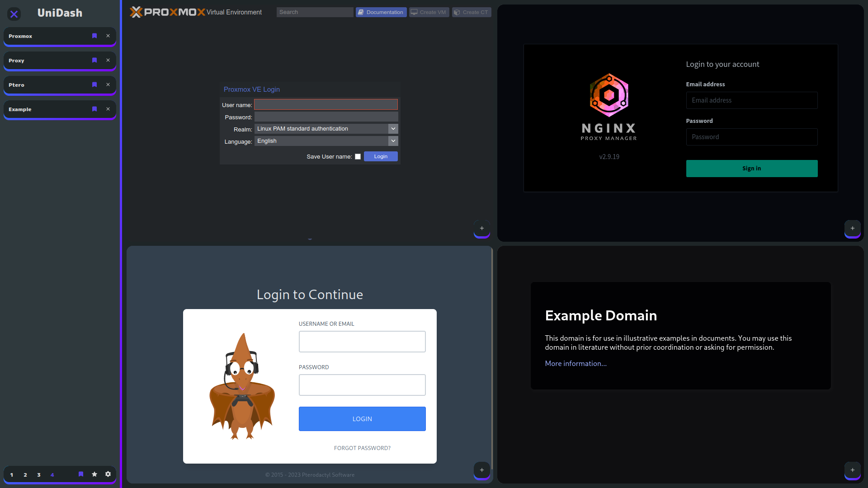This screenshot has width=868, height=488.
Task: Remove the Example sidebar entry
Action: [108, 109]
